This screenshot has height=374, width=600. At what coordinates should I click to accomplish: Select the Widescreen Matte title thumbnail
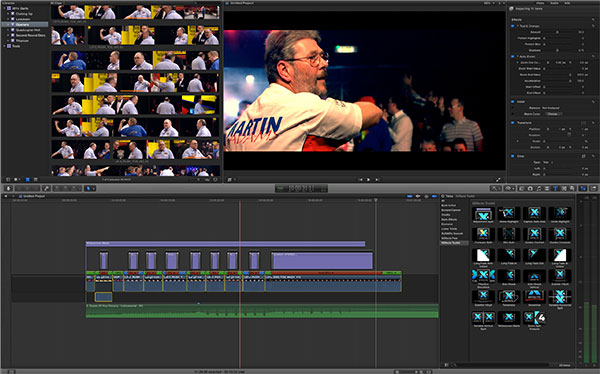tap(509, 317)
